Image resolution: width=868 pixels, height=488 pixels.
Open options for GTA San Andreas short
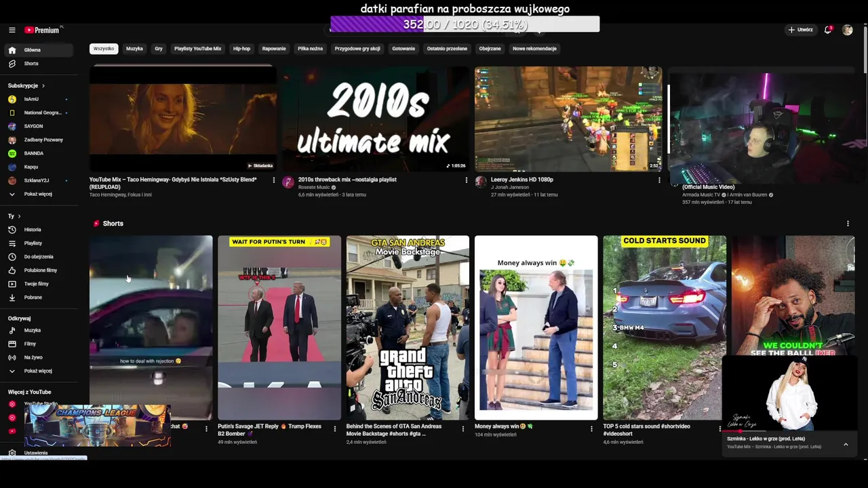463,429
